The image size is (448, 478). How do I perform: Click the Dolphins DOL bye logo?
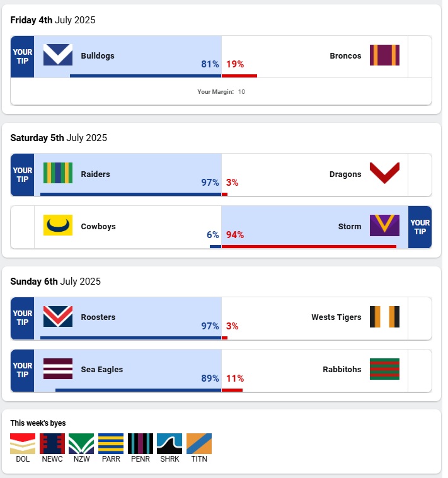[x=23, y=444]
